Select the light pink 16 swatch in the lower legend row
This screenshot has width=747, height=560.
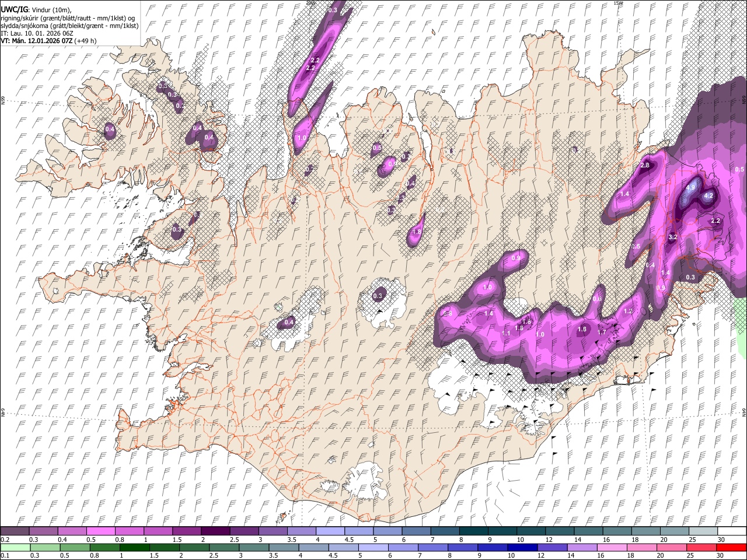(x=612, y=547)
